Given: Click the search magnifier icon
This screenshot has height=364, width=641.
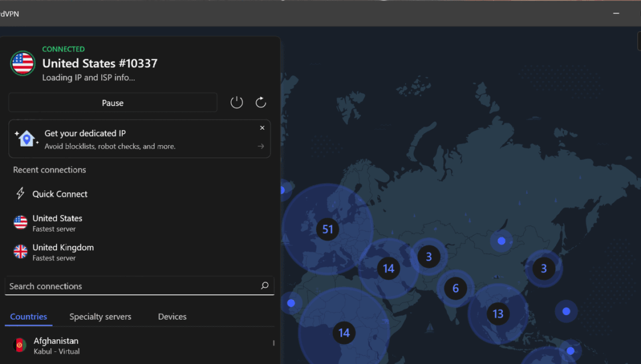Looking at the screenshot, I should click(x=264, y=286).
